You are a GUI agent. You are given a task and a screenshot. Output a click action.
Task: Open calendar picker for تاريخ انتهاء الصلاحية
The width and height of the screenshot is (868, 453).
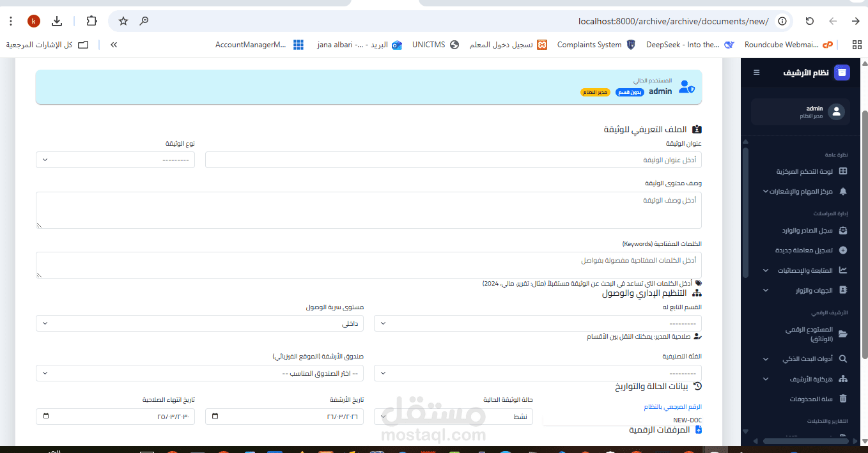46,417
